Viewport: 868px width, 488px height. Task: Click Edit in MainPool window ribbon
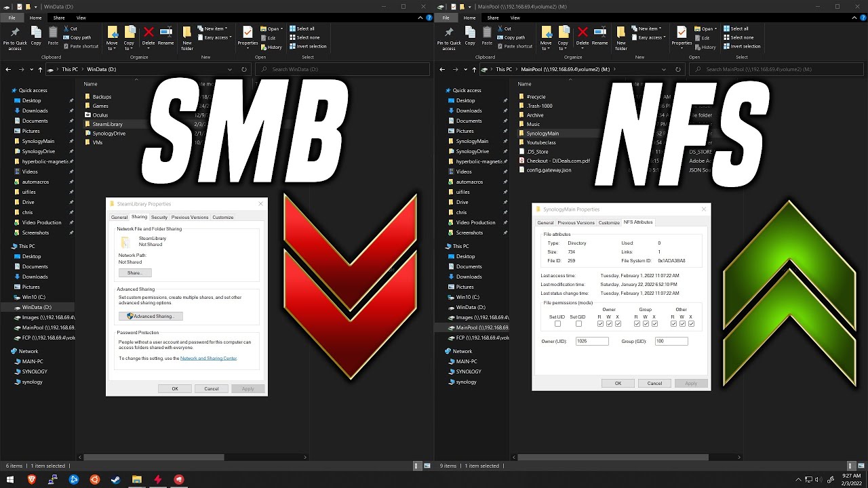click(703, 38)
